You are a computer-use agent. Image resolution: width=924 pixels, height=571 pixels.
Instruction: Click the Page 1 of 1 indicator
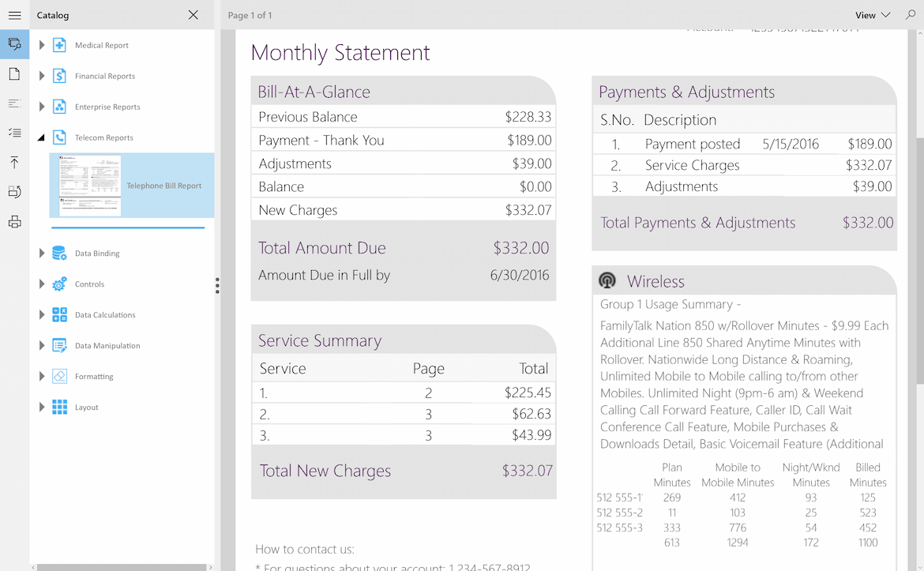tap(250, 15)
